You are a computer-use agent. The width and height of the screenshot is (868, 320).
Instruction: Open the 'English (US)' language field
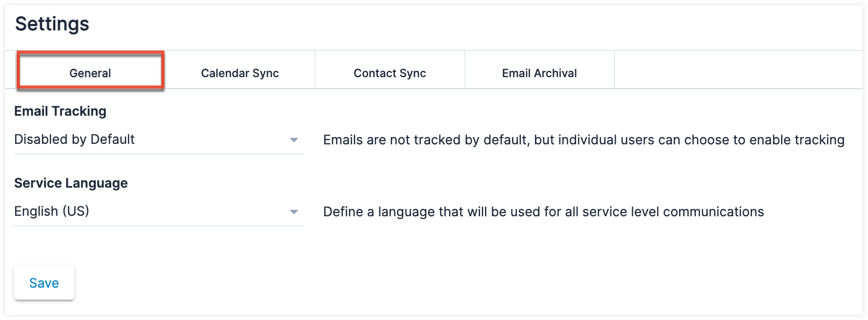point(159,212)
